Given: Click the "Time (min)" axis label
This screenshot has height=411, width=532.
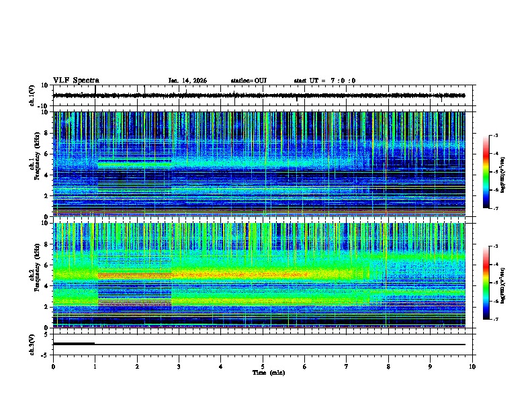Looking at the screenshot, I should tap(269, 373).
